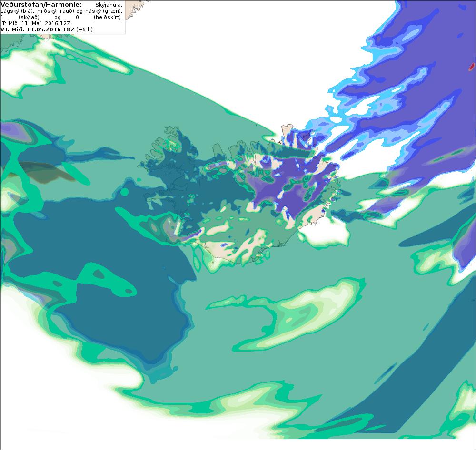This screenshot has width=476, height=450.
Task: Click the '(heiðskírt).' legend text
Action: point(108,17)
